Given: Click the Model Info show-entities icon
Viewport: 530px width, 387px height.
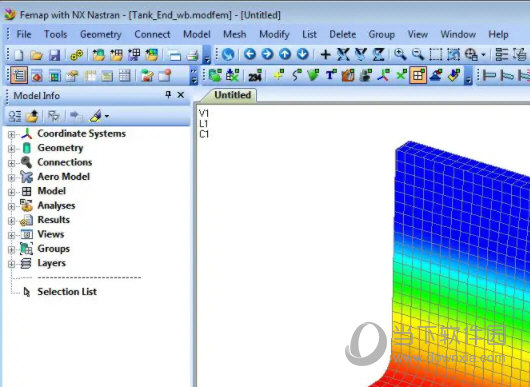Looking at the screenshot, I should tap(15, 116).
